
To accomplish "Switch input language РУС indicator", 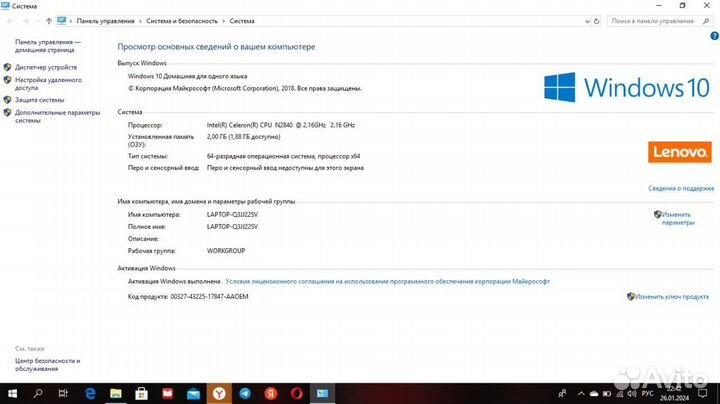I will 647,393.
